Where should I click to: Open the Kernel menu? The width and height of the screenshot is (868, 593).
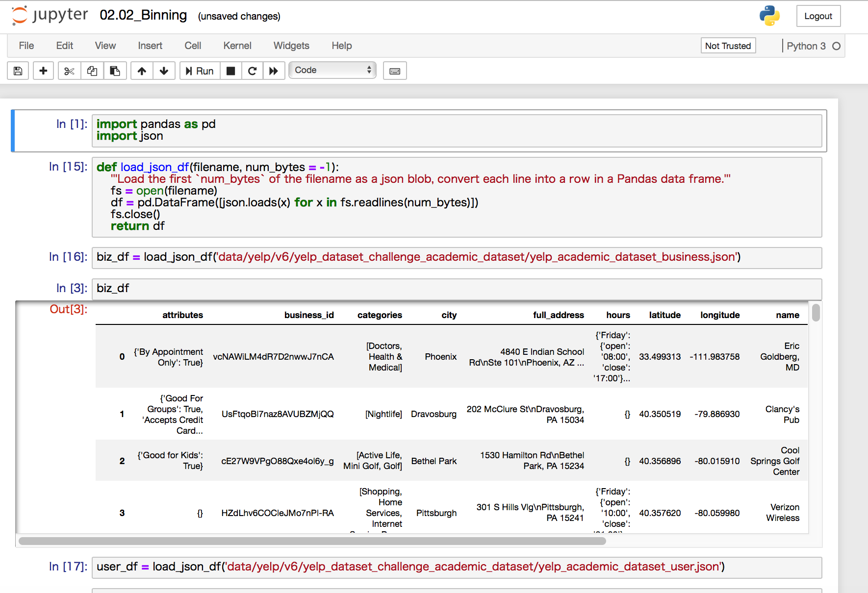point(237,46)
